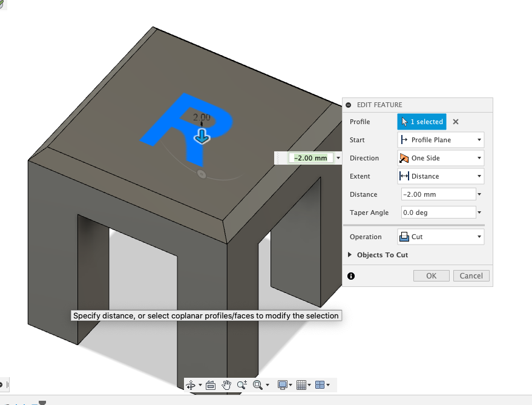Click the Profile '1 selected' button
The image size is (532, 405).
(422, 122)
